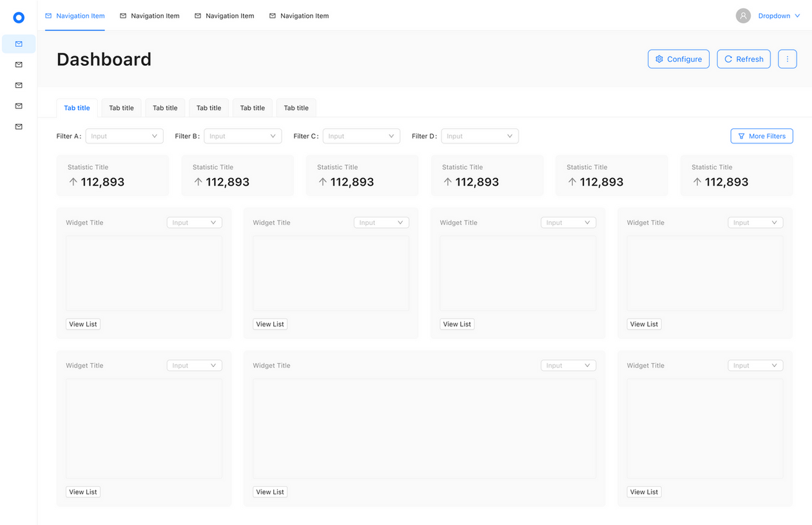The image size is (812, 525).
Task: Click the More Filters button
Action: pyautogui.click(x=761, y=136)
